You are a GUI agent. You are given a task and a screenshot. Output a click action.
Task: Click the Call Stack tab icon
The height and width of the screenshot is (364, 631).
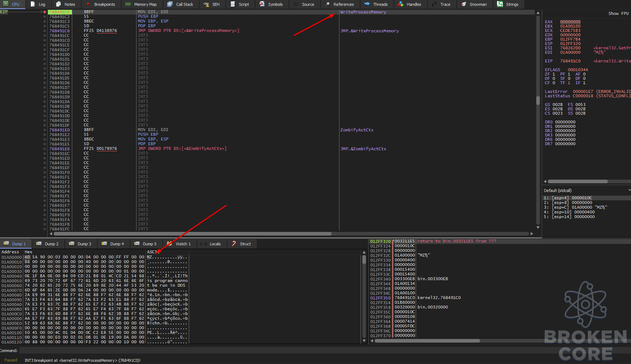[170, 4]
